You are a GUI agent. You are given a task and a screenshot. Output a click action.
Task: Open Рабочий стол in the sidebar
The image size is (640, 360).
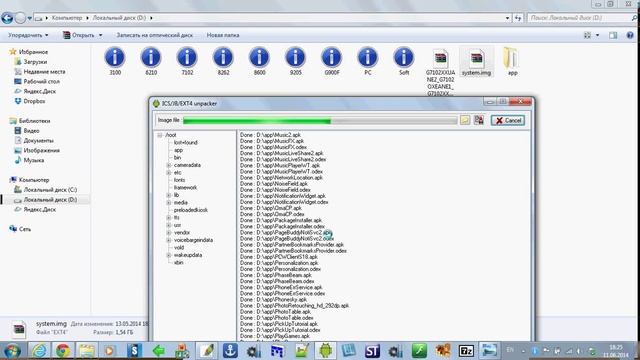(37, 81)
